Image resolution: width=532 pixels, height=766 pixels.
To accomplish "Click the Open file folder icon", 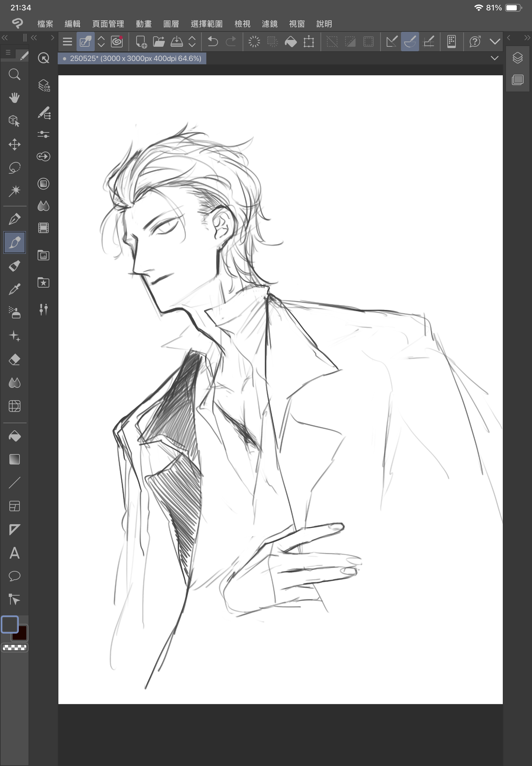I will click(159, 42).
